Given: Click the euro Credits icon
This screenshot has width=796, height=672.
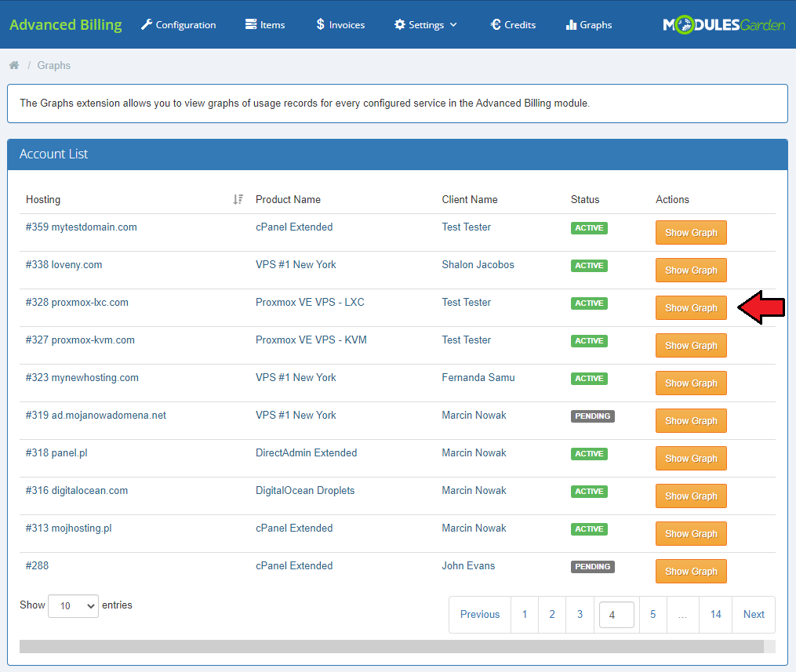Looking at the screenshot, I should (496, 24).
